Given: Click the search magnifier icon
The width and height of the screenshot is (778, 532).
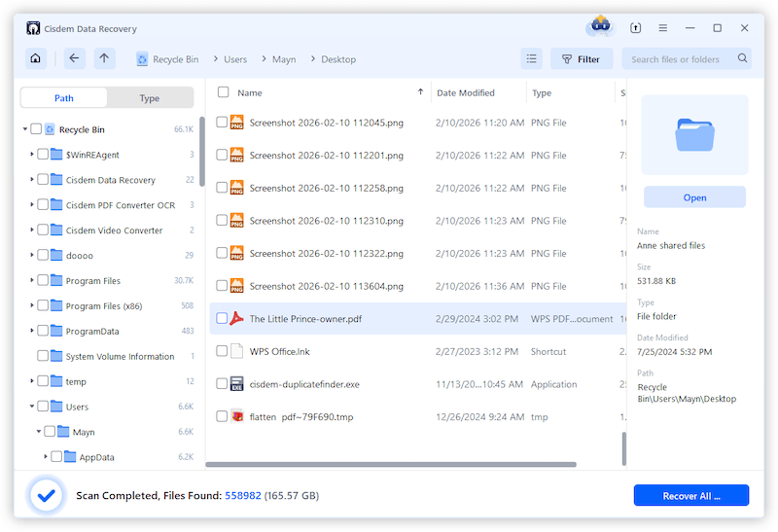Looking at the screenshot, I should coord(742,58).
